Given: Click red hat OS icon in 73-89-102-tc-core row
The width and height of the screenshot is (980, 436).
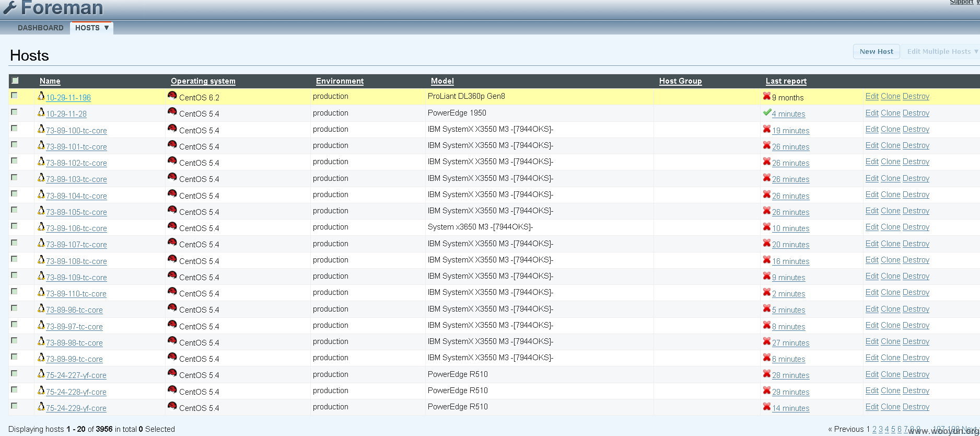Looking at the screenshot, I should 172,161.
